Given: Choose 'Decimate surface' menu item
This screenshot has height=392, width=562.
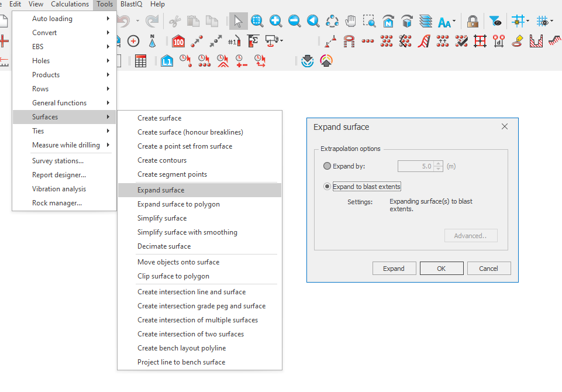Looking at the screenshot, I should [199, 246].
